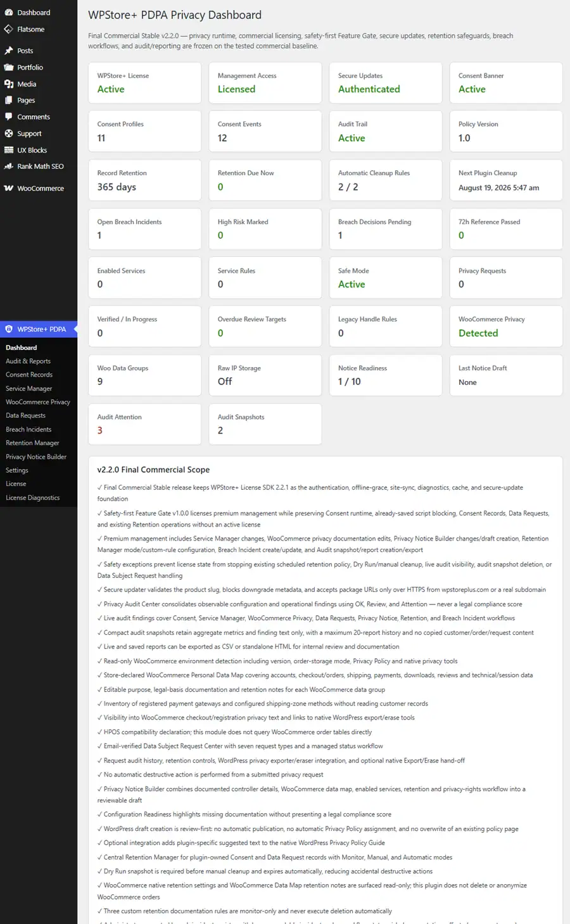
Task: Click the WooCommerce Privacy Detected card
Action: (x=506, y=327)
